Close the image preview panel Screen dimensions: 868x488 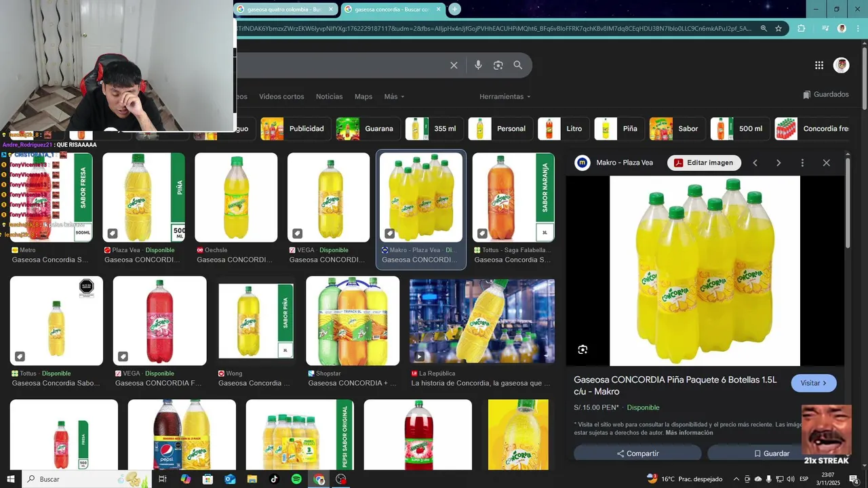pos(826,163)
